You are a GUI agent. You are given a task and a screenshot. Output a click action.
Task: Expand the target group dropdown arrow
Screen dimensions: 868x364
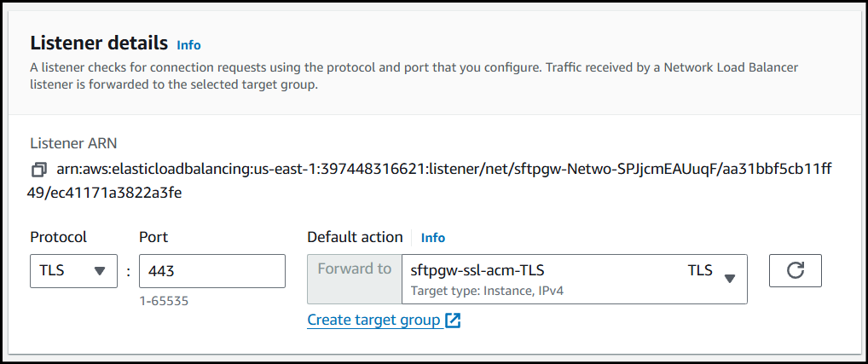(729, 278)
